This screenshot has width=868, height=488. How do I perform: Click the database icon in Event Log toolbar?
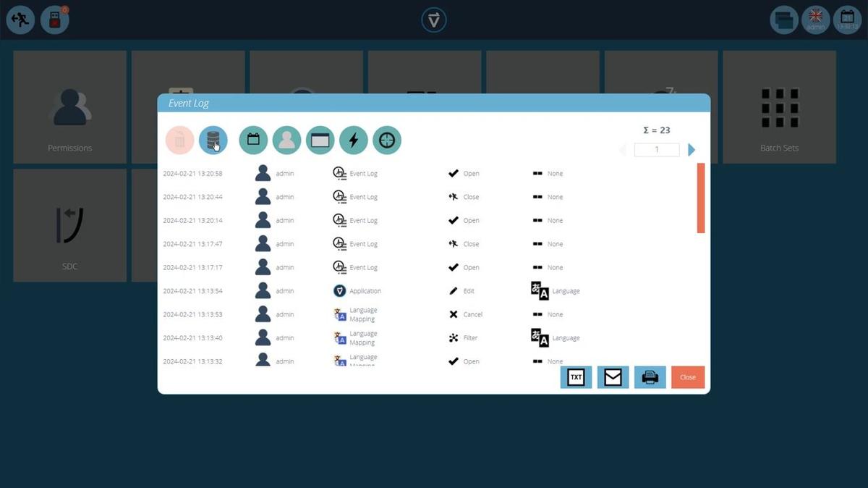[x=213, y=140]
